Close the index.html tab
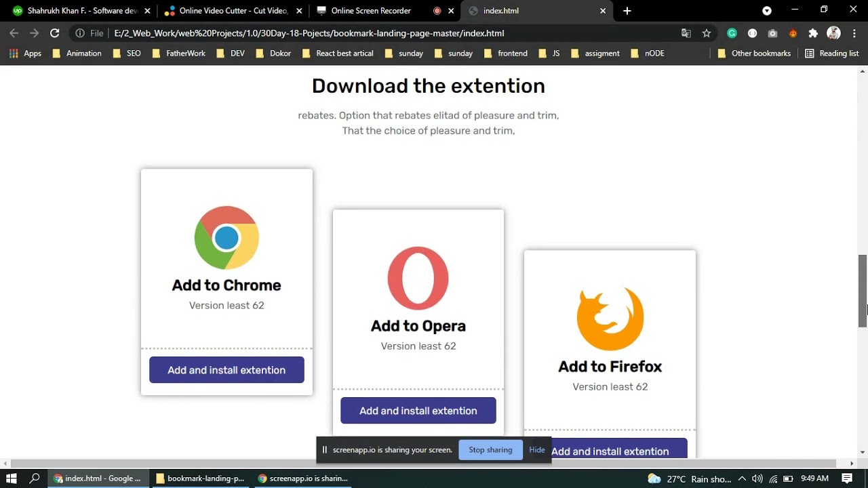Viewport: 868px width, 488px height. 603,11
